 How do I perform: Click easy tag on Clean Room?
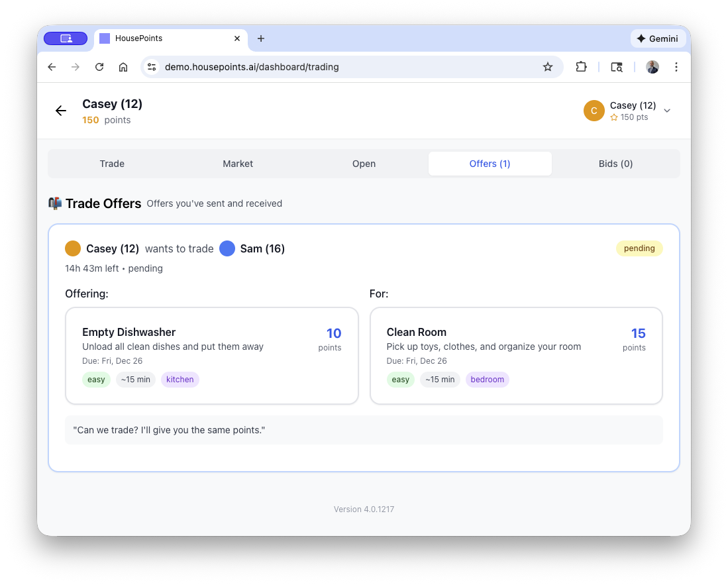click(401, 380)
